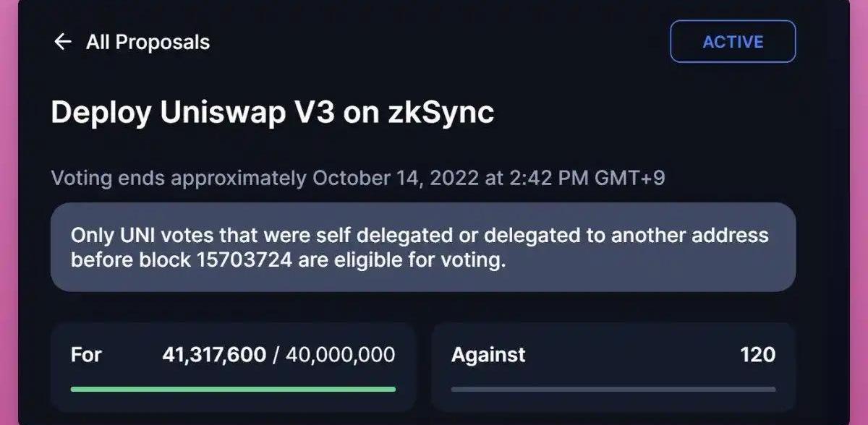This screenshot has height=425, width=868.
Task: Click the 'Voting ends approximately' text
Action: point(179,178)
